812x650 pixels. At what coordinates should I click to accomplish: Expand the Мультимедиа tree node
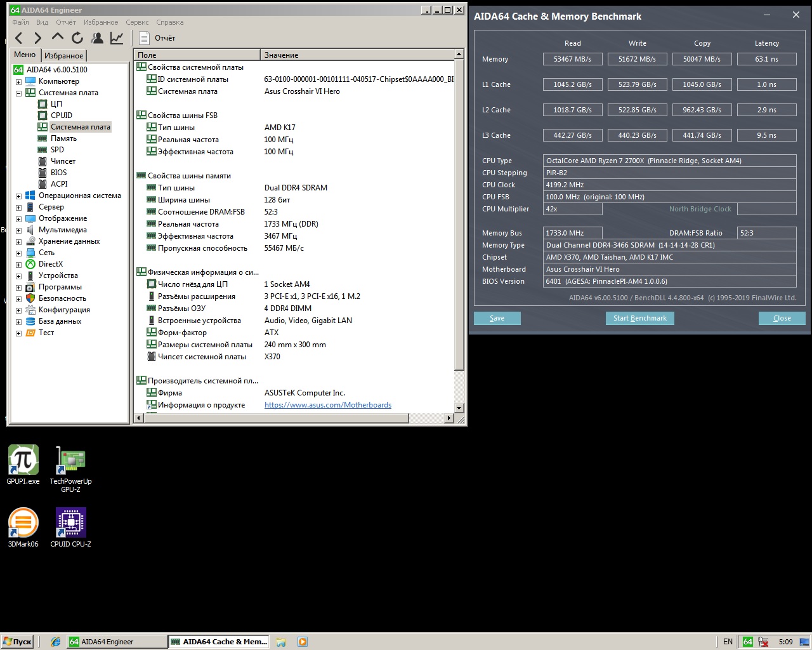[18, 230]
